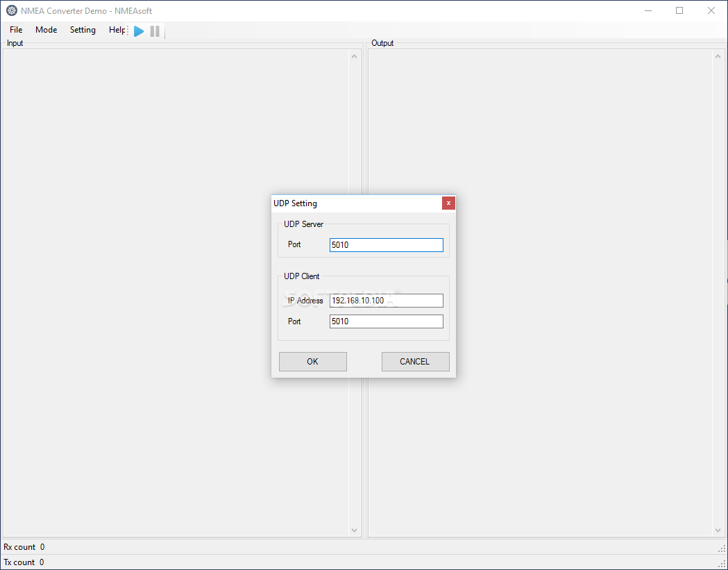Close the UDP Setting dialog
This screenshot has height=570, width=728.
[448, 203]
